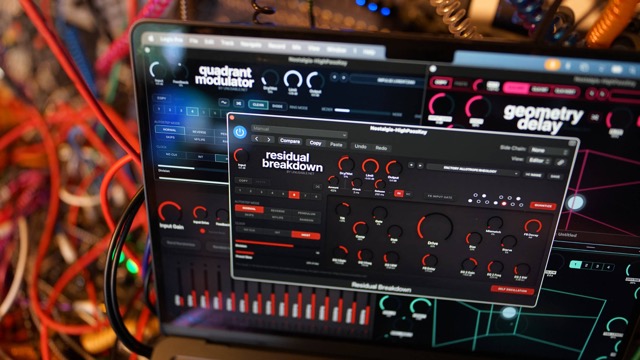
Task: Click Quadrant Modulator waveform shape icon
Action: tap(224, 102)
